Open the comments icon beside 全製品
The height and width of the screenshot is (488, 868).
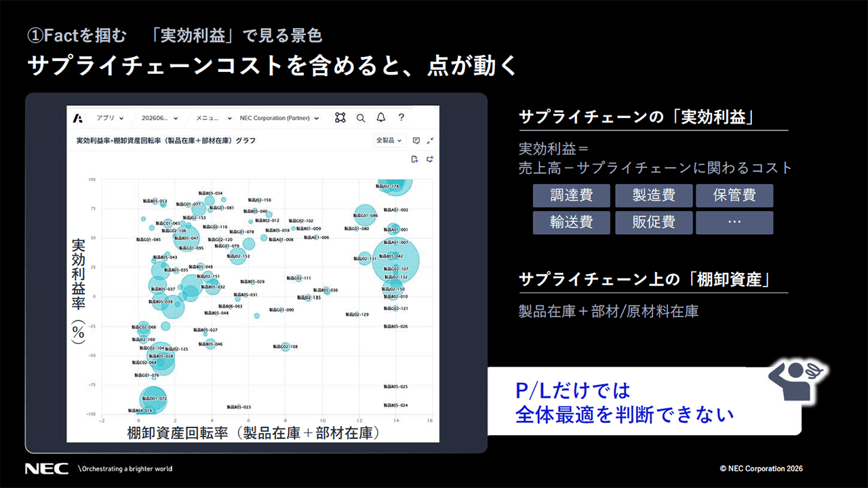tap(416, 140)
